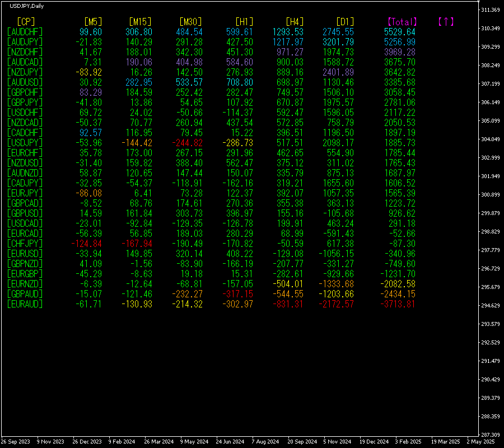Screen dimensions: 504x448
Task: Select the [EURAUD] pair label
Action: [25, 304]
